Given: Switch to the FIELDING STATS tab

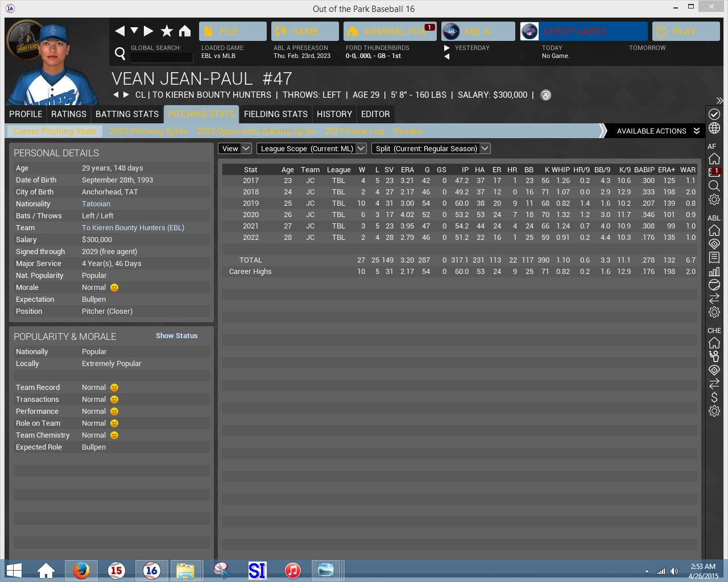Looking at the screenshot, I should [276, 114].
